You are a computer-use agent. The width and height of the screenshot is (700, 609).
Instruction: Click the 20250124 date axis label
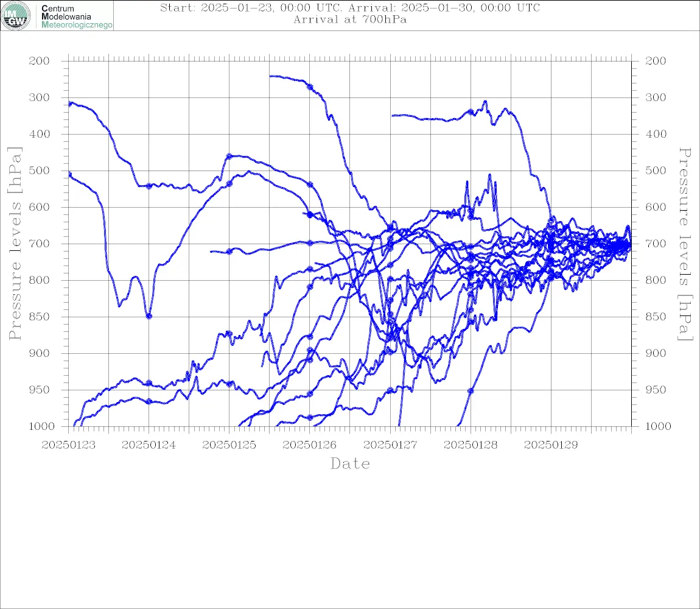point(149,445)
